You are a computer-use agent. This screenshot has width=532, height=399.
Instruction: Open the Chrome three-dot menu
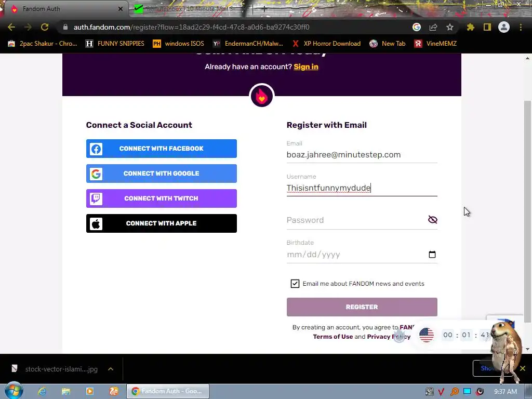[x=521, y=27]
